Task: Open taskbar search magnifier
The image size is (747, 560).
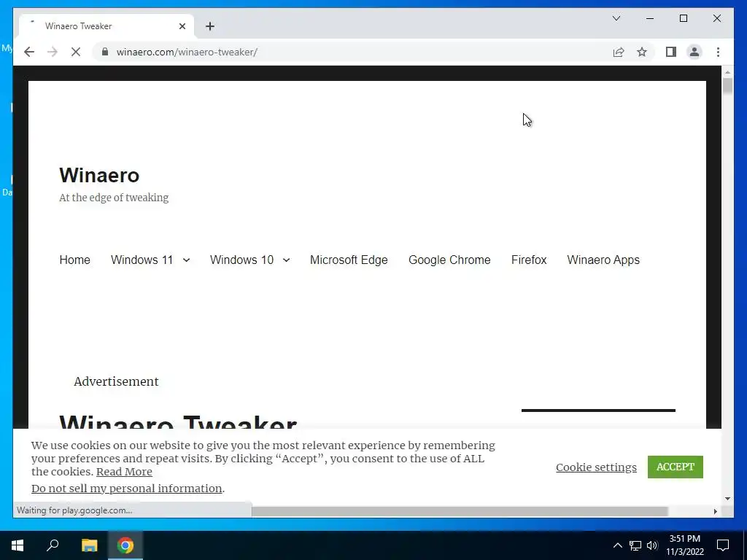Action: point(53,545)
